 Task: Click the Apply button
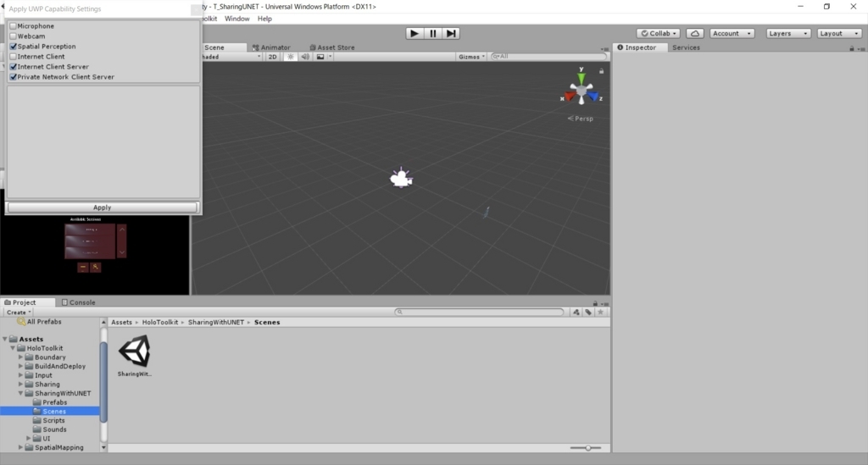click(x=102, y=208)
